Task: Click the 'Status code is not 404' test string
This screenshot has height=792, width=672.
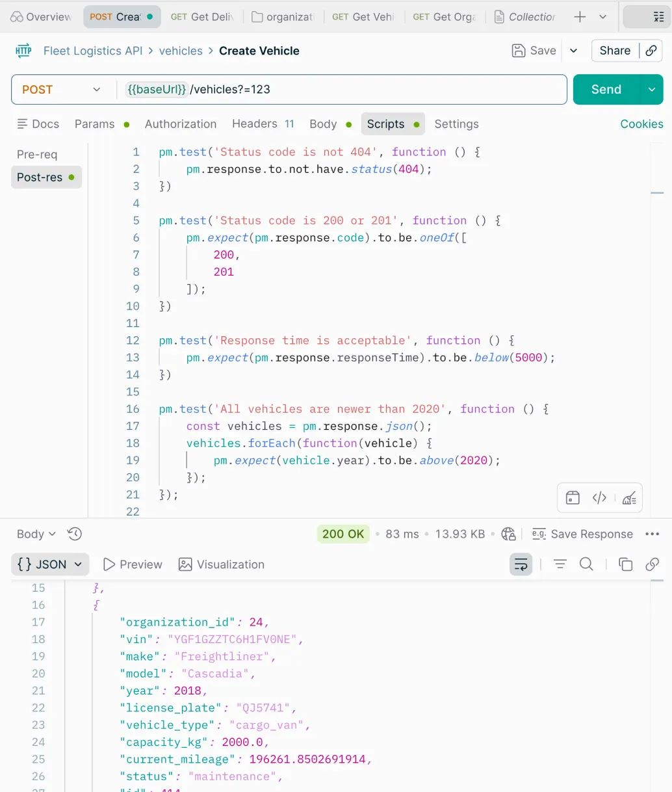Action: pyautogui.click(x=296, y=152)
